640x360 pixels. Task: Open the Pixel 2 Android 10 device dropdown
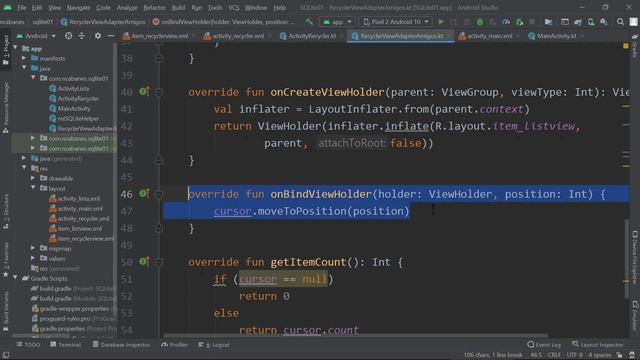tap(396, 22)
